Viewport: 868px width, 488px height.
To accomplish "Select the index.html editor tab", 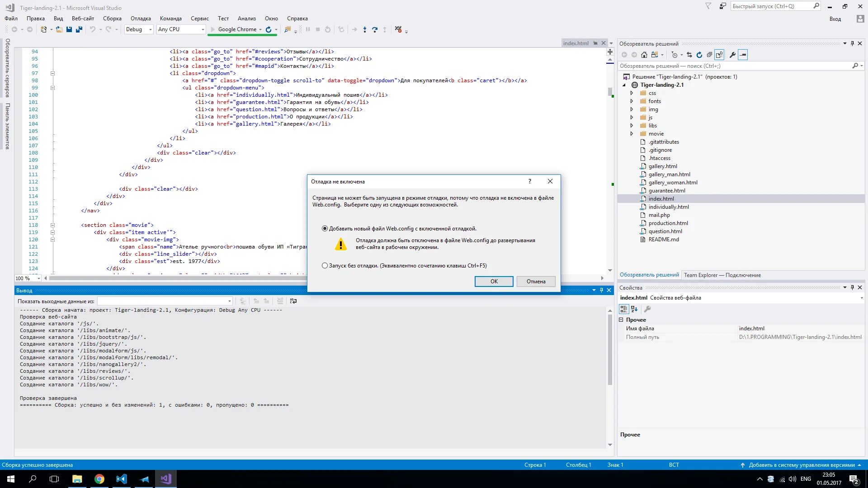I will 576,43.
